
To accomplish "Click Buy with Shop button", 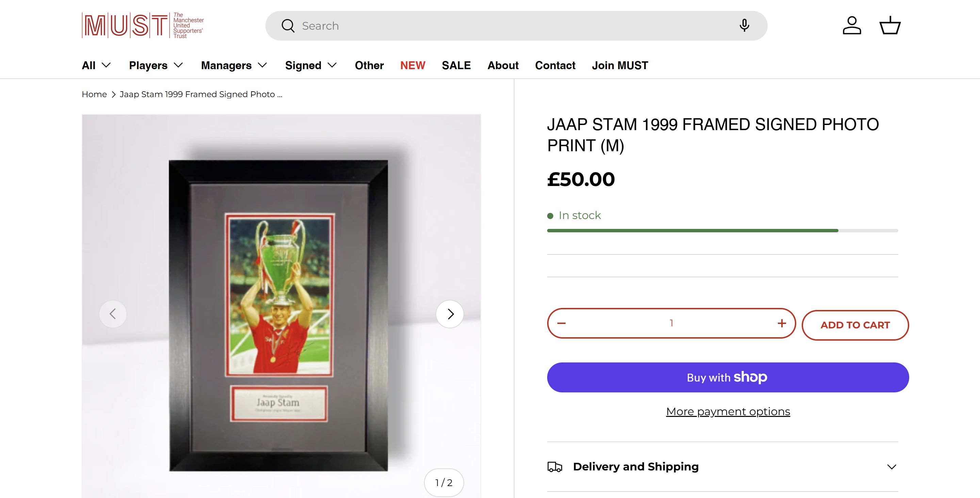I will tap(728, 377).
